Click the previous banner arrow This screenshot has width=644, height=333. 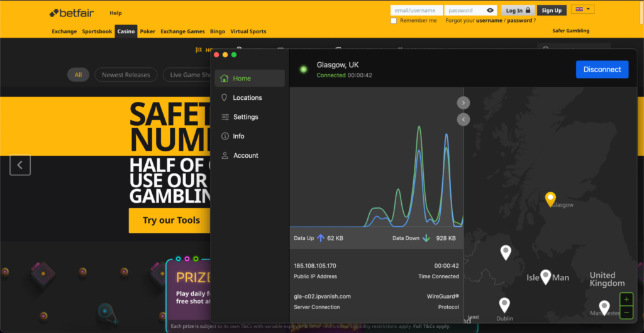click(20, 165)
